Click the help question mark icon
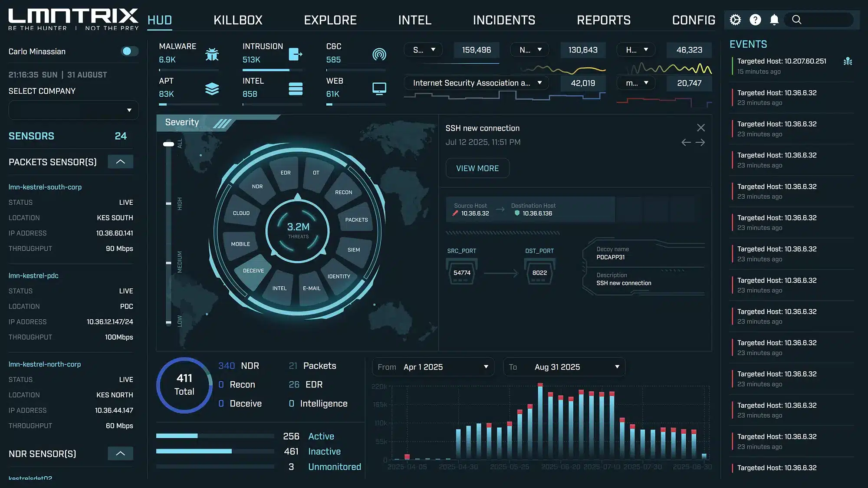This screenshot has width=868, height=488. [755, 20]
